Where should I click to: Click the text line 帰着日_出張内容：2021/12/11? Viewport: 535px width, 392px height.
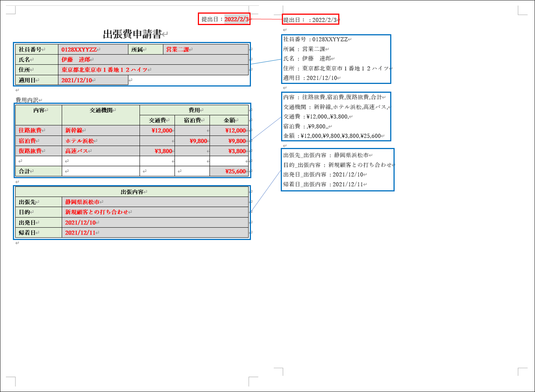pyautogui.click(x=323, y=184)
